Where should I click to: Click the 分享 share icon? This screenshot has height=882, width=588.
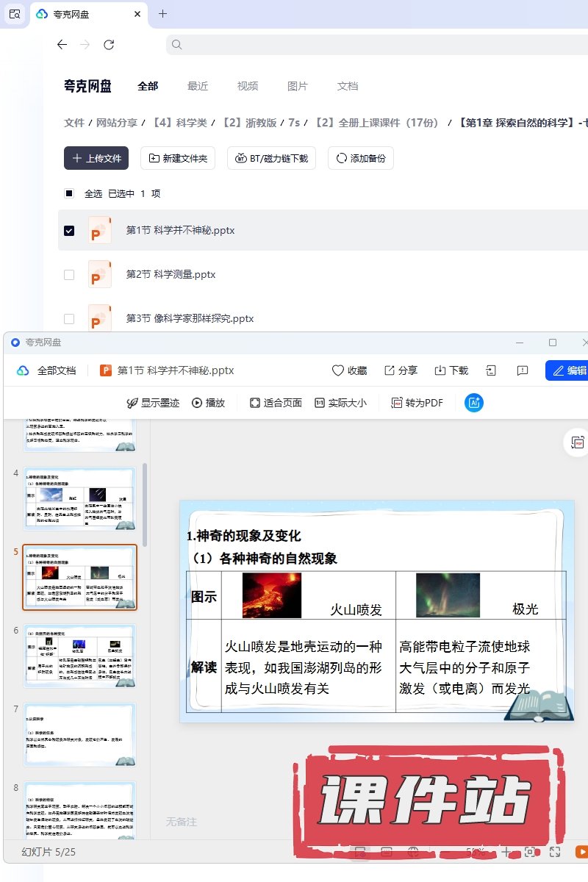coord(390,370)
